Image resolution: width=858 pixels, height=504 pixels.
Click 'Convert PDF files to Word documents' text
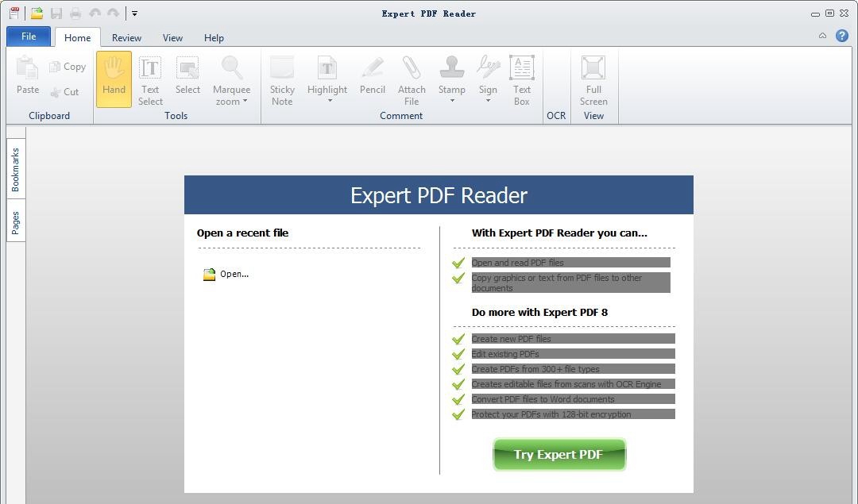pos(543,399)
